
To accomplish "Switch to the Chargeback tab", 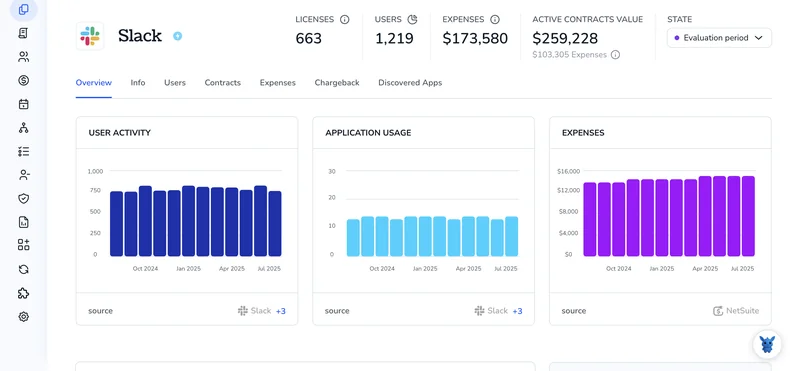I will pos(337,83).
